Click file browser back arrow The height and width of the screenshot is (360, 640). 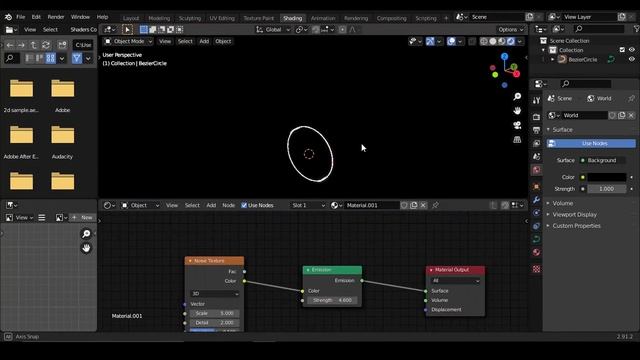point(10,45)
